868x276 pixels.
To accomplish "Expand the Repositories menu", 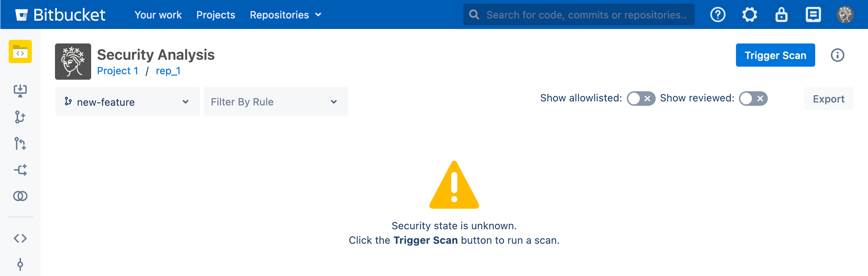I will (285, 15).
